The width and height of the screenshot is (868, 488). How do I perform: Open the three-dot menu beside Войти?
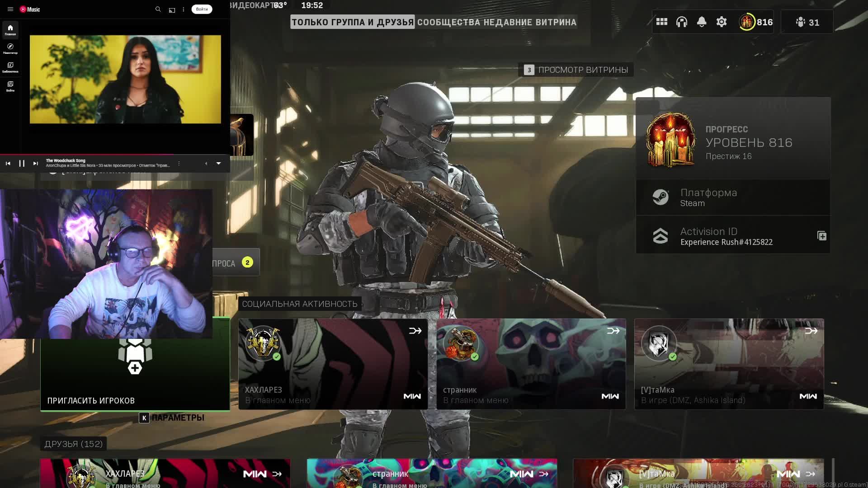tap(184, 9)
